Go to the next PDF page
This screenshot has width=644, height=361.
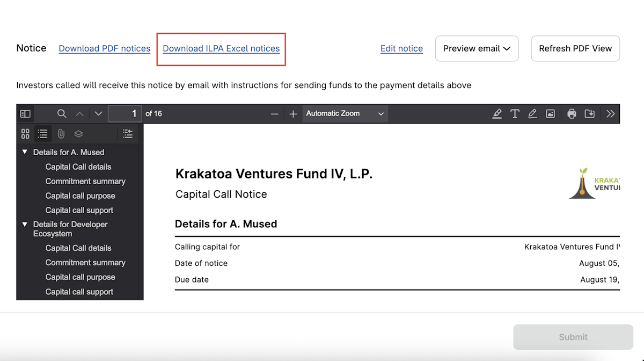(98, 114)
